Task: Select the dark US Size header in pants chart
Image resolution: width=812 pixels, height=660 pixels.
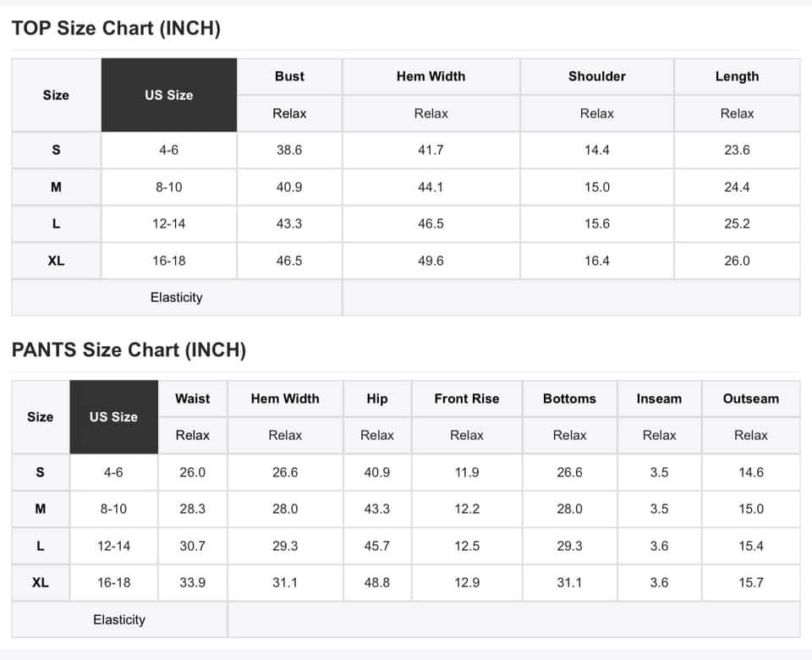Action: (113, 417)
